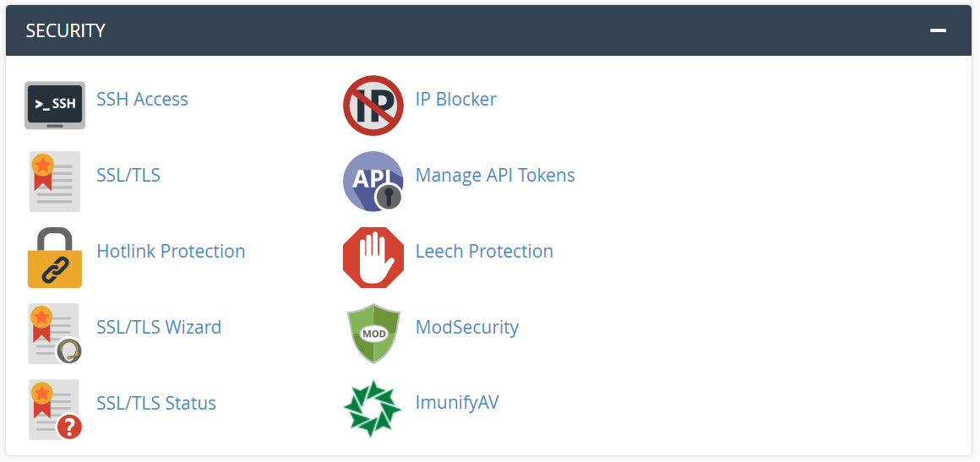
Task: Open the Leech Protection link
Action: click(x=484, y=252)
